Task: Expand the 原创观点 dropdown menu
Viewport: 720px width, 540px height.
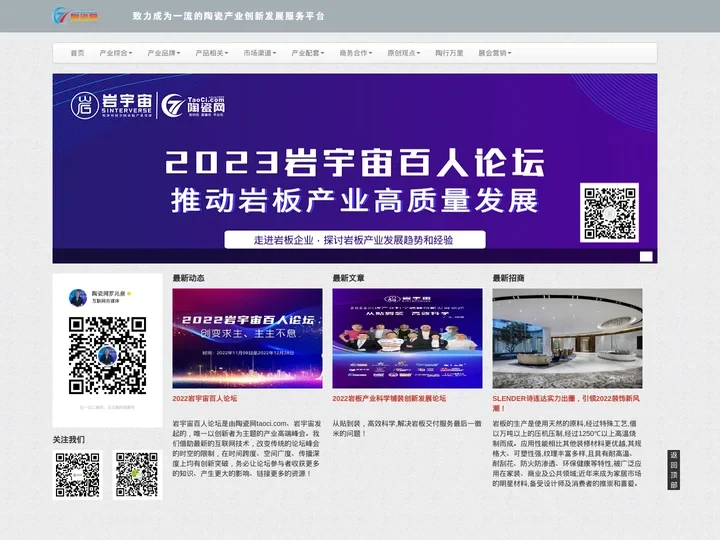Action: tap(404, 53)
